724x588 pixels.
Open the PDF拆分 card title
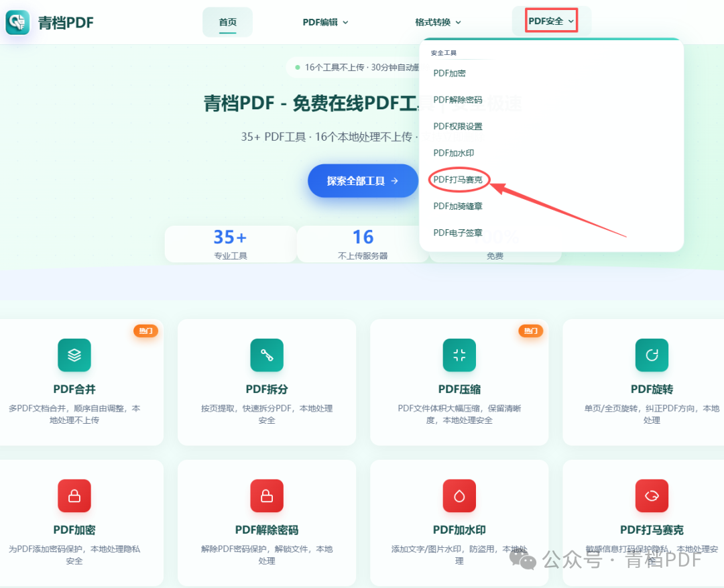coord(267,390)
